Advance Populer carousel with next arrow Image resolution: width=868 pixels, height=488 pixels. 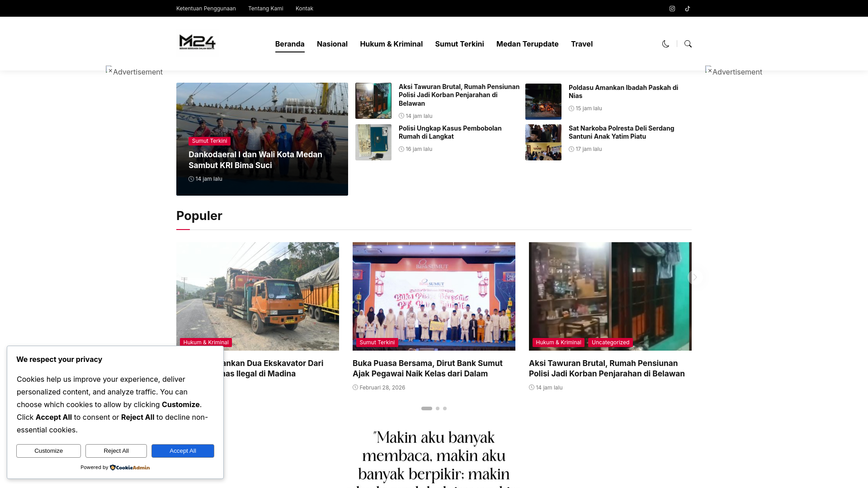695,277
